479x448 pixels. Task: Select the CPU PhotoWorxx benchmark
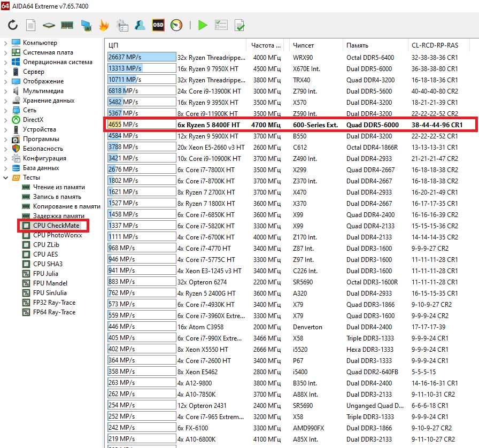[x=57, y=235]
